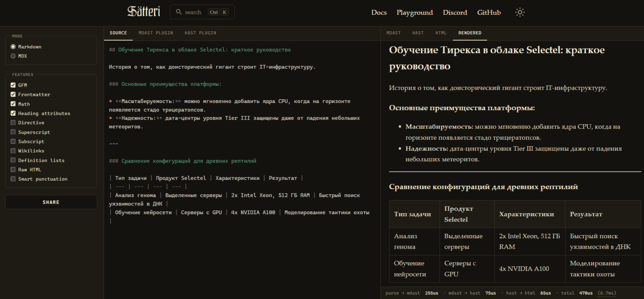Switch to the HTML output tab
Image resolution: width=644 pixels, height=299 pixels.
point(441,33)
